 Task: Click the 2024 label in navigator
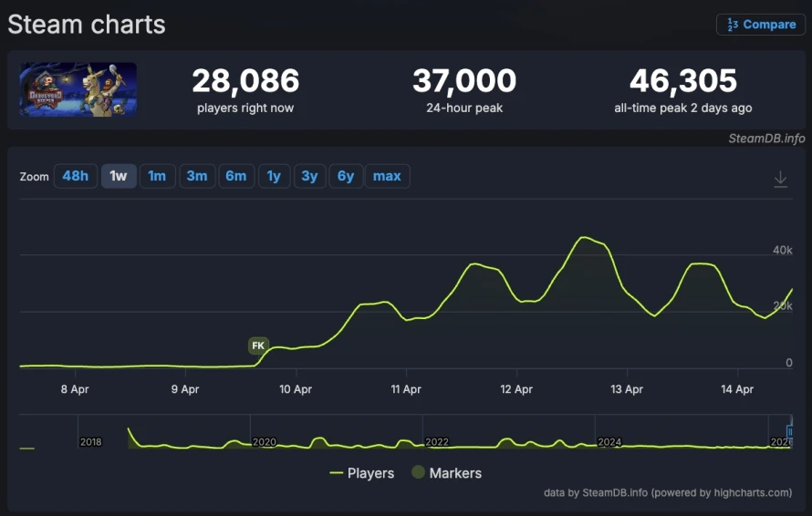pyautogui.click(x=609, y=442)
